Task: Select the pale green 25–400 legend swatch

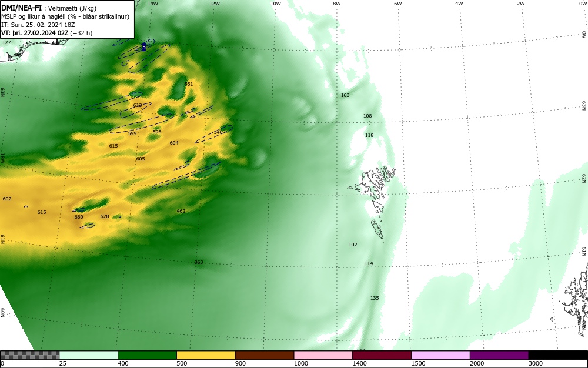Action: (x=89, y=355)
